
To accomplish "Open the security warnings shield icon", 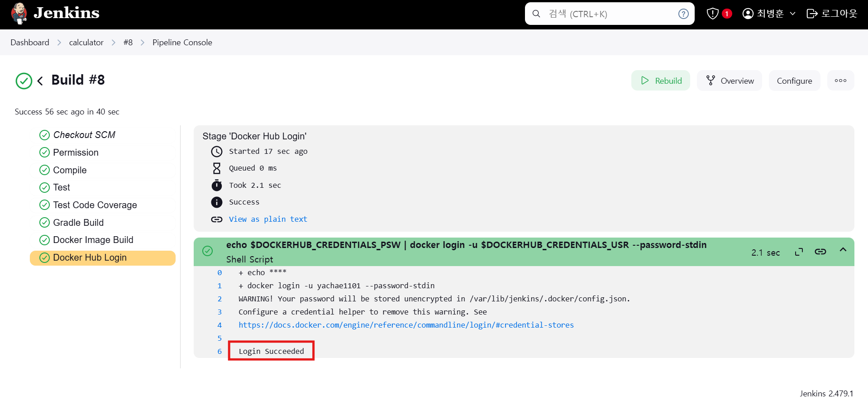I will [x=712, y=14].
